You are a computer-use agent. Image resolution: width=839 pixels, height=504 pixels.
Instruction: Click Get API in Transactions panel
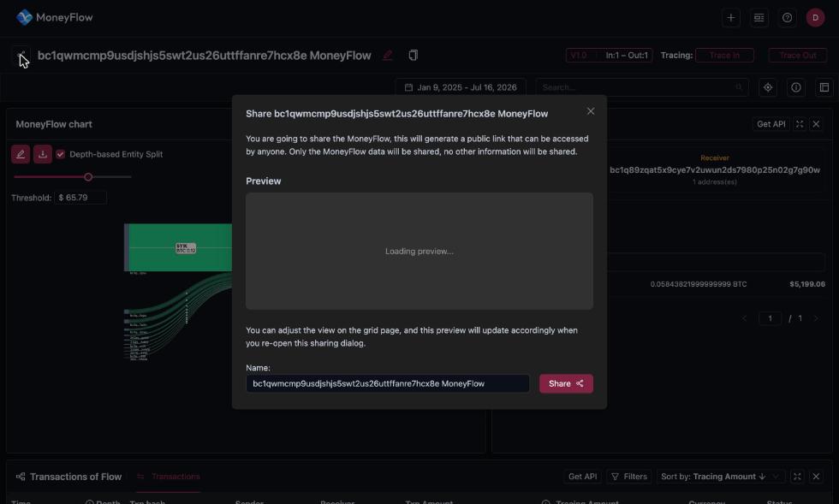point(583,476)
